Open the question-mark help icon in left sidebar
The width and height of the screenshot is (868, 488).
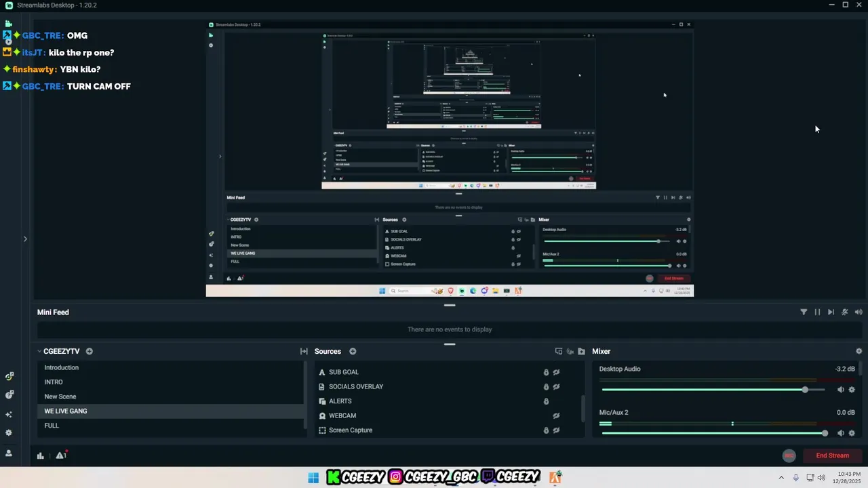tap(9, 394)
